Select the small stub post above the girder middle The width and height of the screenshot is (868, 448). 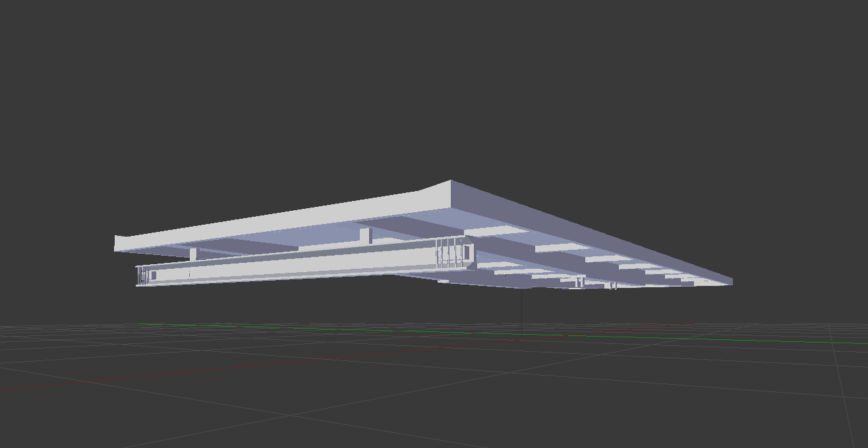tap(365, 236)
